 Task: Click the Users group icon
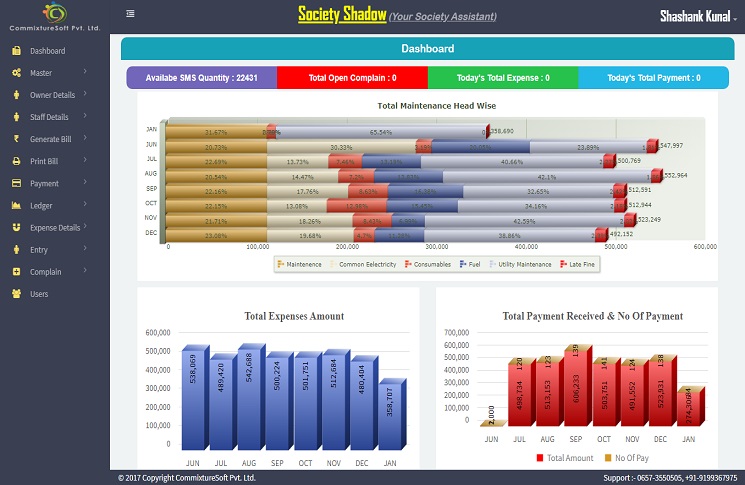[17, 294]
